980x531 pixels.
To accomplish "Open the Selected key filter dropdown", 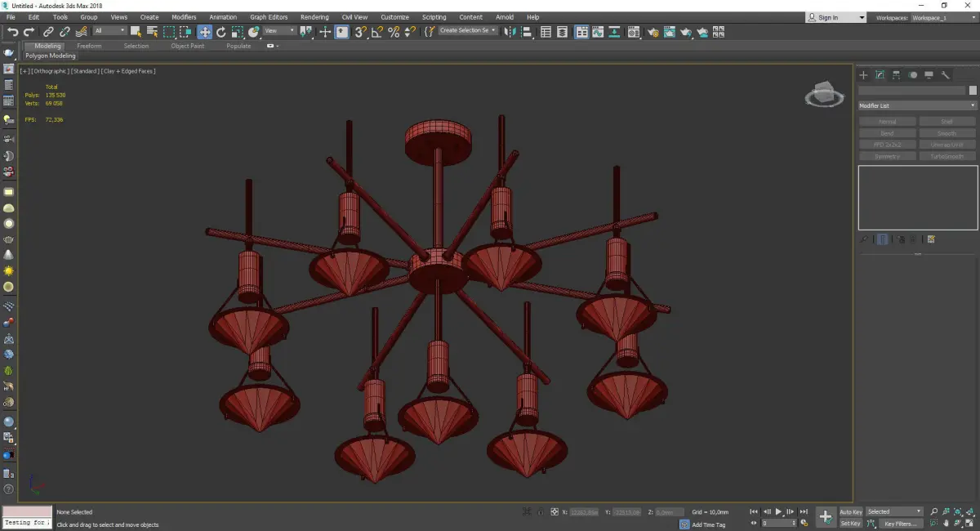I will 894,511.
